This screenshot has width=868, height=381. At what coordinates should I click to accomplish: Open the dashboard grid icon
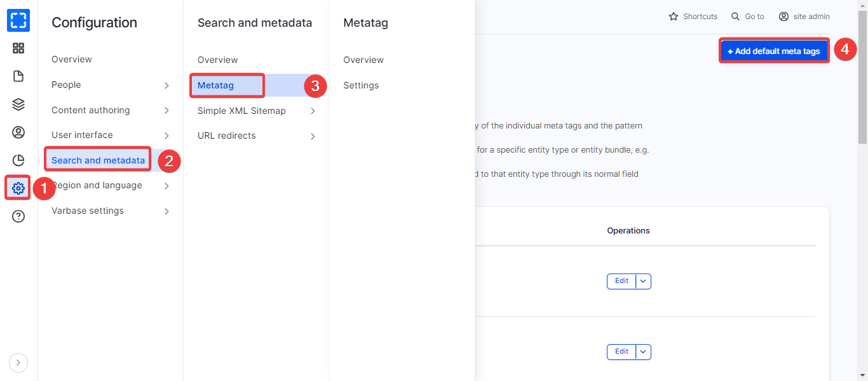18,48
